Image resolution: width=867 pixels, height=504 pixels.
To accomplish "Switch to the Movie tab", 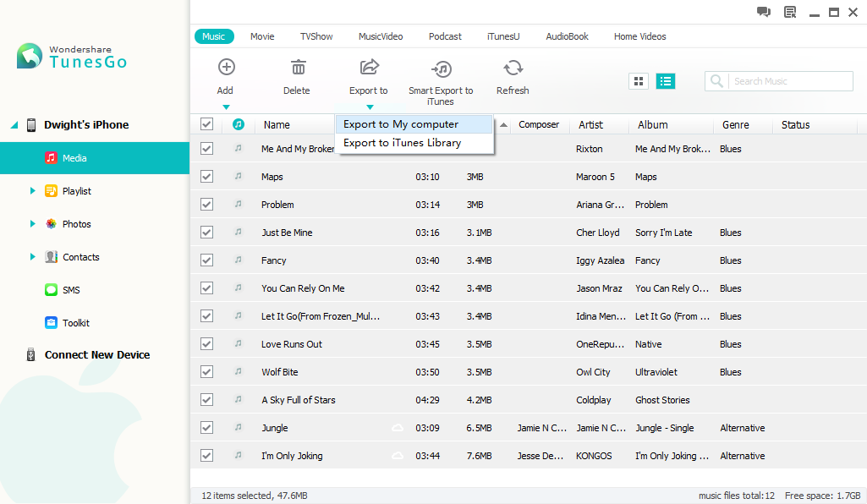I will [x=262, y=36].
